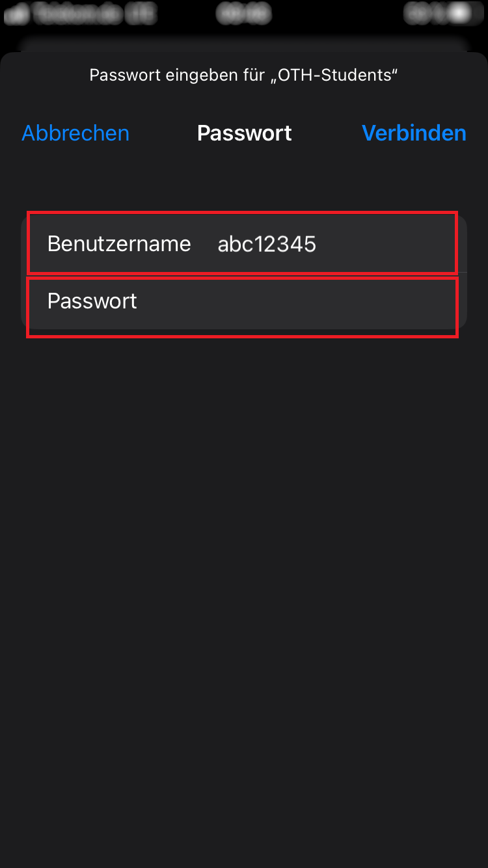Tap the bold Passwort title heading

click(244, 133)
